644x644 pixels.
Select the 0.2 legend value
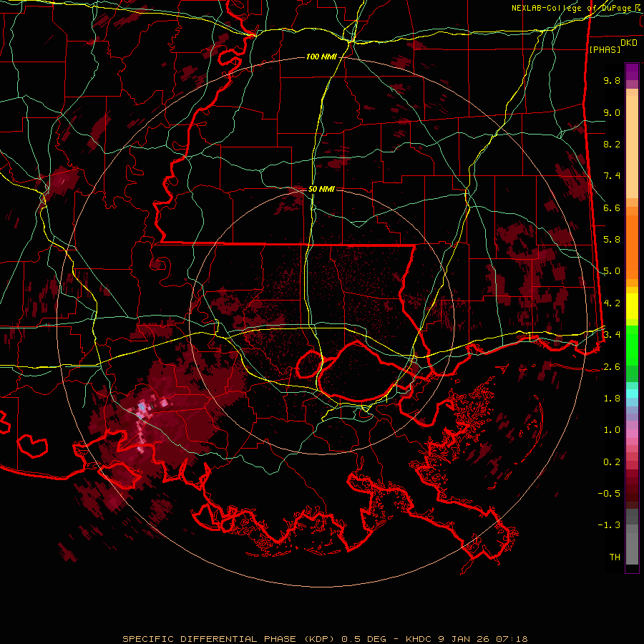[612, 462]
